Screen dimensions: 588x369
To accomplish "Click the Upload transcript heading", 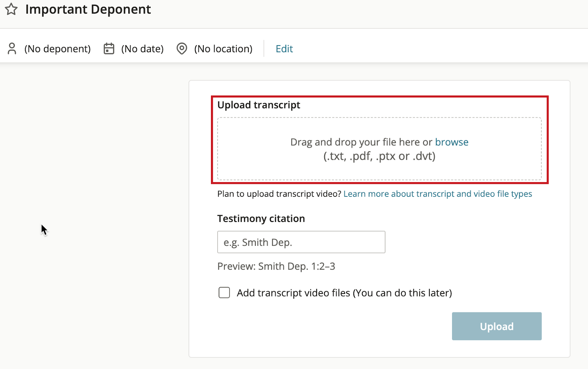I will (x=259, y=105).
